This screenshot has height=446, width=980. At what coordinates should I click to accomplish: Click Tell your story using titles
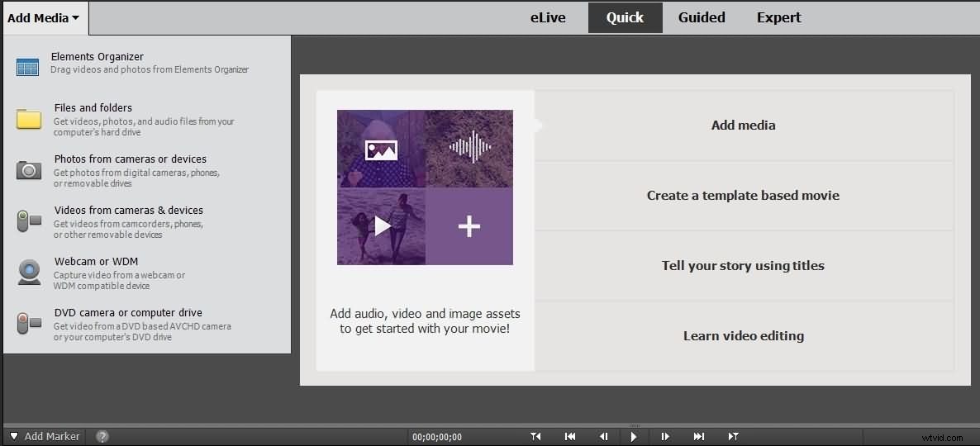pyautogui.click(x=744, y=265)
